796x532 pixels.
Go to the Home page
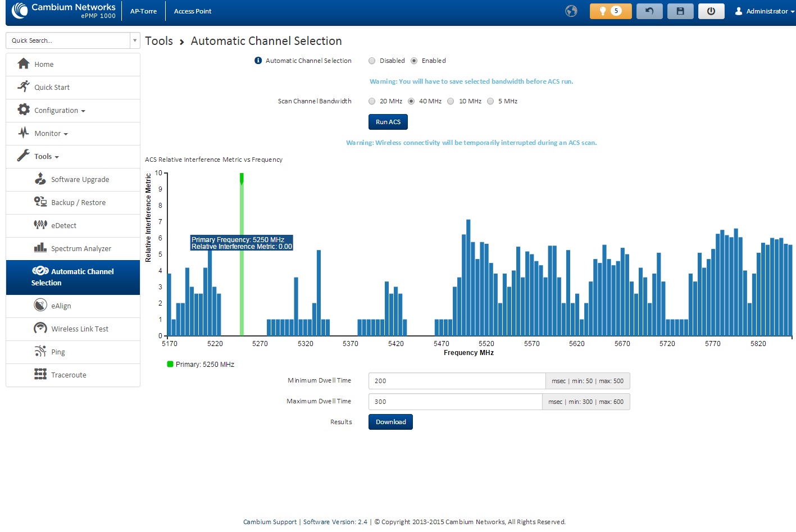pyautogui.click(x=44, y=65)
